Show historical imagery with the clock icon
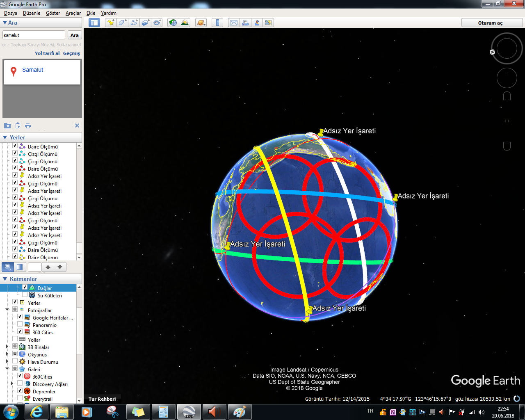Screen dimensions: 525x420 point(173,23)
